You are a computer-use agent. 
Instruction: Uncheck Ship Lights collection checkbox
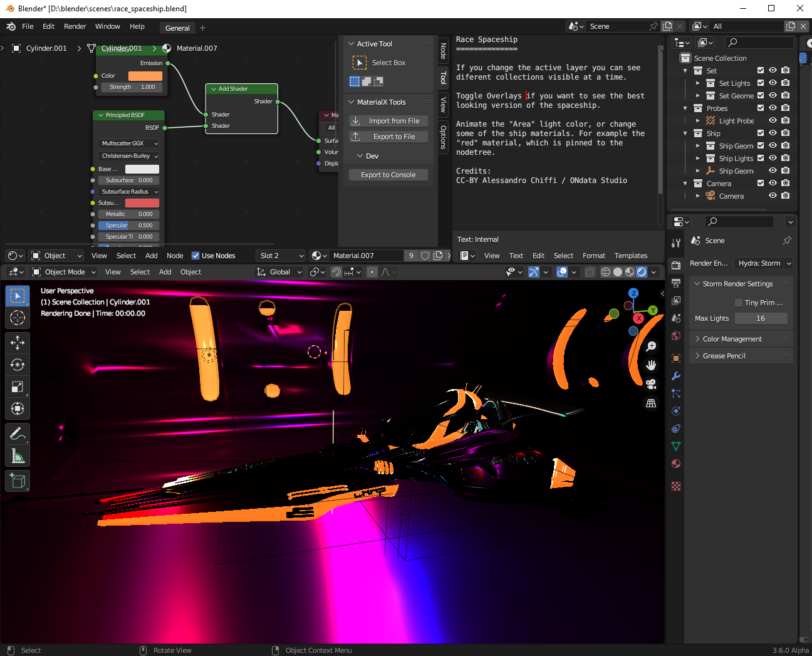click(761, 159)
